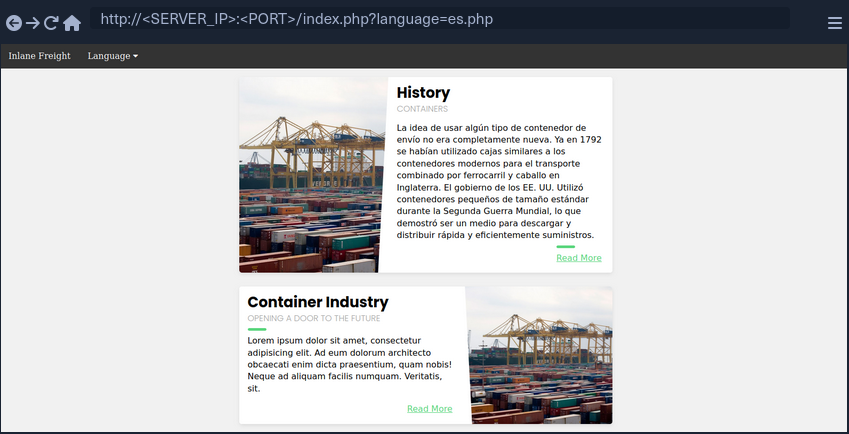The image size is (849, 434).
Task: Click the Container Industry heading
Action: click(x=317, y=302)
